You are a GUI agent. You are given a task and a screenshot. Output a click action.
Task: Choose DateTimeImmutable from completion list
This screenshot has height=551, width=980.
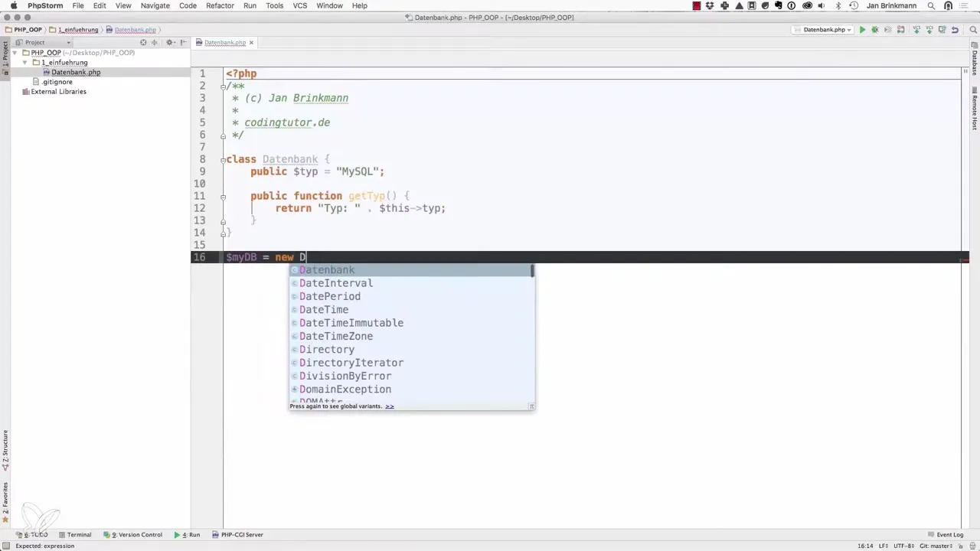click(411, 323)
